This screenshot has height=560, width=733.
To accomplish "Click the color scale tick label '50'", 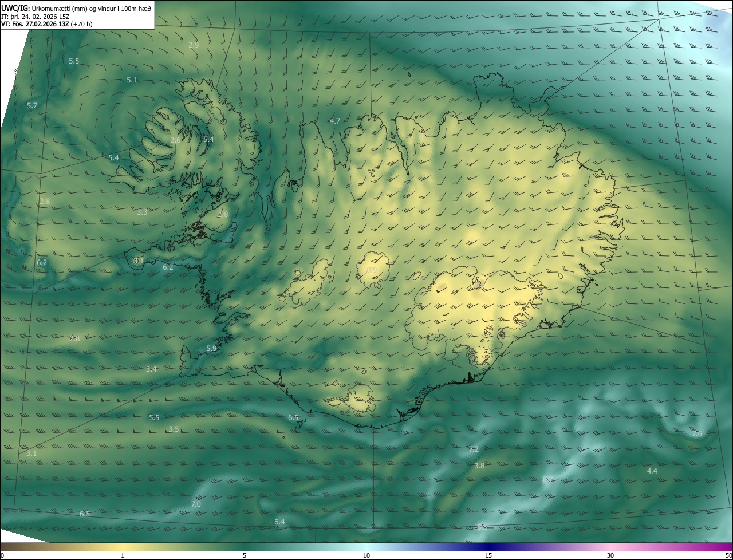I will tap(728, 556).
